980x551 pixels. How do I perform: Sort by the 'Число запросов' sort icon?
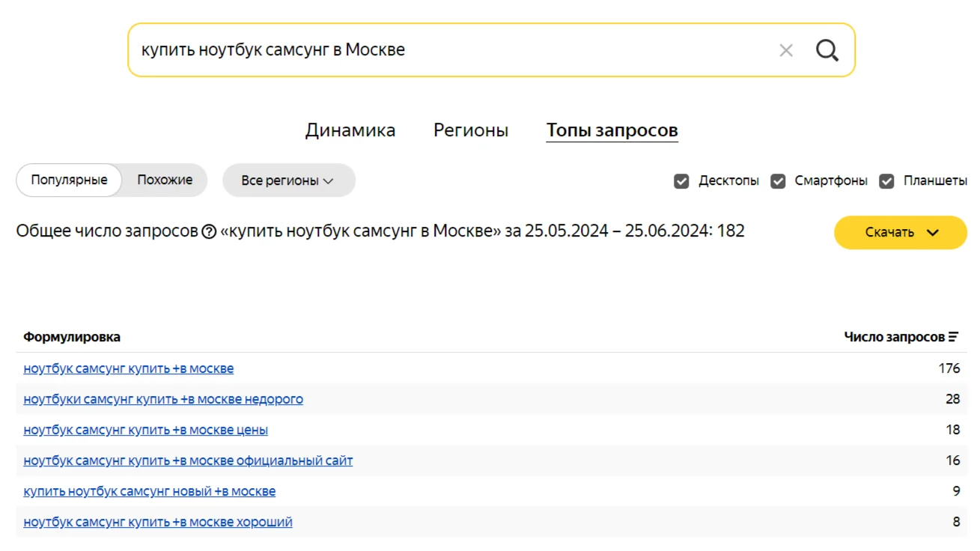(x=953, y=337)
